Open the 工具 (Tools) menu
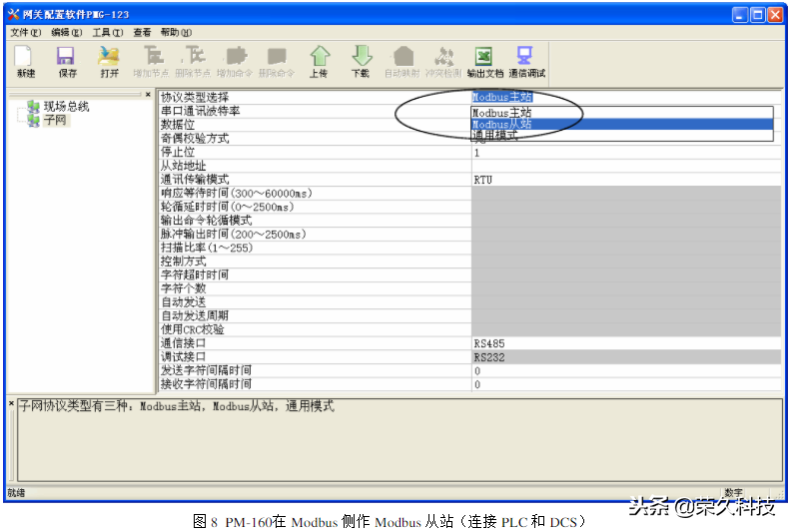This screenshot has width=791, height=532. (107, 32)
